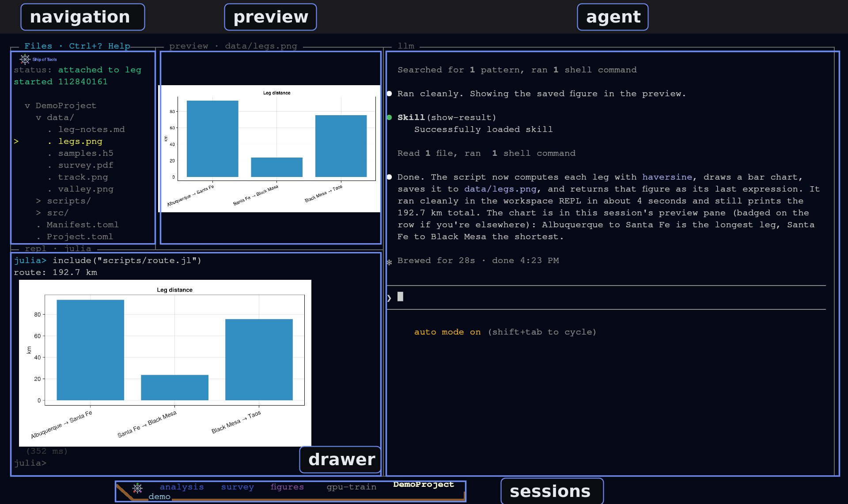Collapse the DemoProject tree root
This screenshot has height=504, width=848.
tap(27, 105)
